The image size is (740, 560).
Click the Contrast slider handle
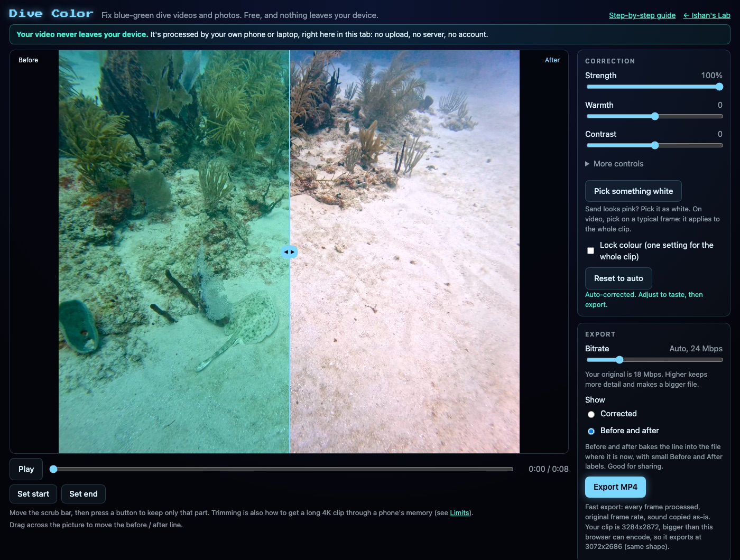pyautogui.click(x=655, y=145)
